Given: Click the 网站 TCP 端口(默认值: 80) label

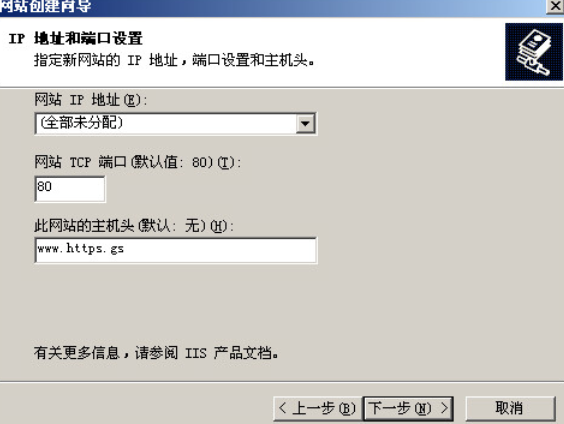Looking at the screenshot, I should click(x=137, y=162).
